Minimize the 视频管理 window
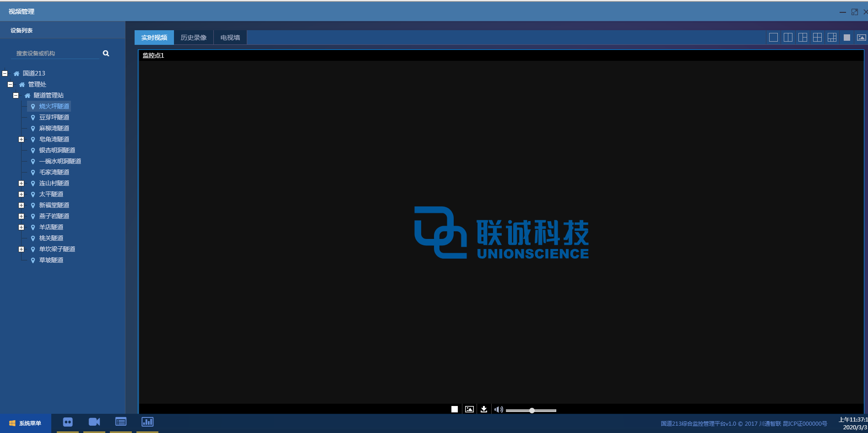Viewport: 868px width, 433px height. 842,12
